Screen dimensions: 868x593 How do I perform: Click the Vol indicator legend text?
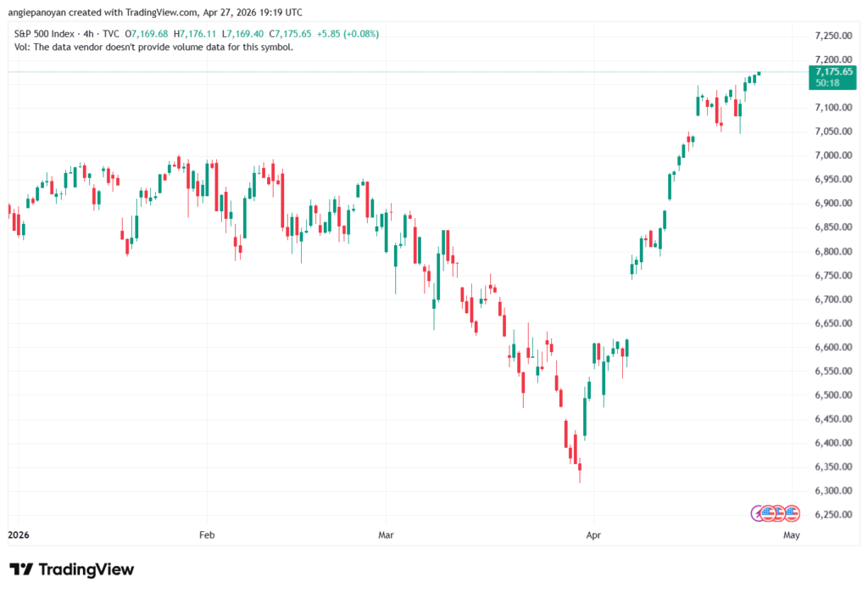pyautogui.click(x=153, y=48)
